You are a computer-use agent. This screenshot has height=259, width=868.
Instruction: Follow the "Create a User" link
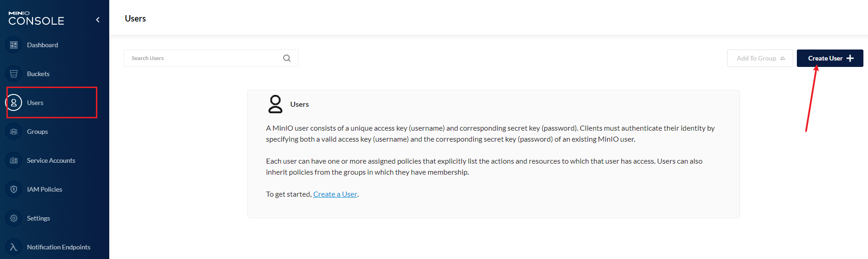coord(335,194)
